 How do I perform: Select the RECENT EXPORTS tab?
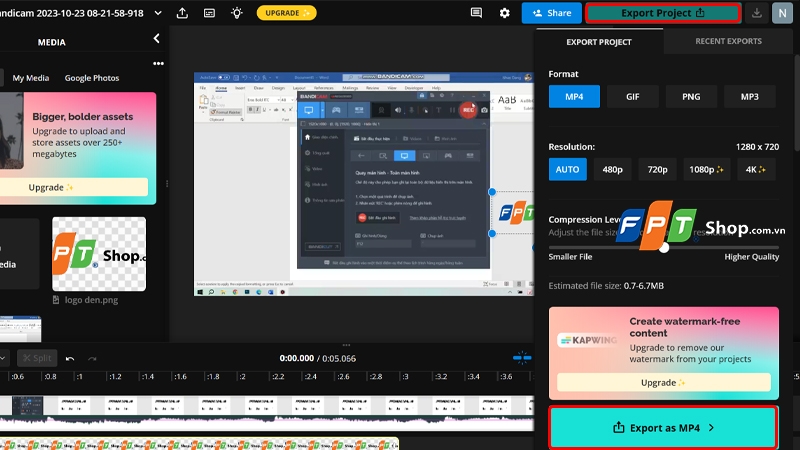tap(729, 41)
